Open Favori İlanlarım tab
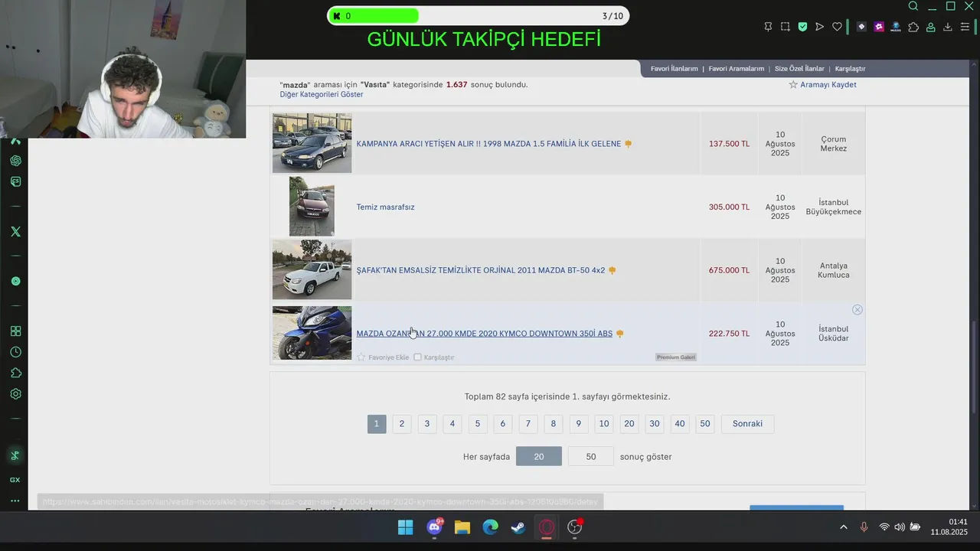 (x=675, y=69)
